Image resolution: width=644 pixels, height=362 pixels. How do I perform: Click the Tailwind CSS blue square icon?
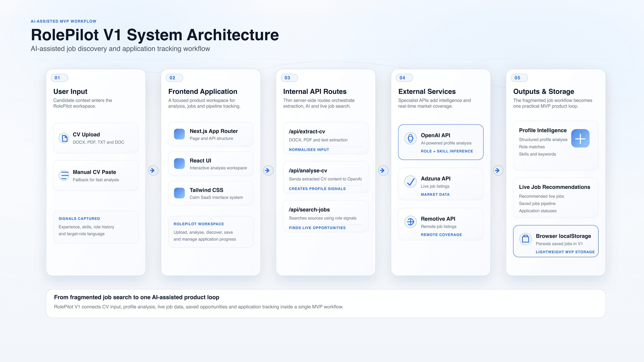click(179, 193)
